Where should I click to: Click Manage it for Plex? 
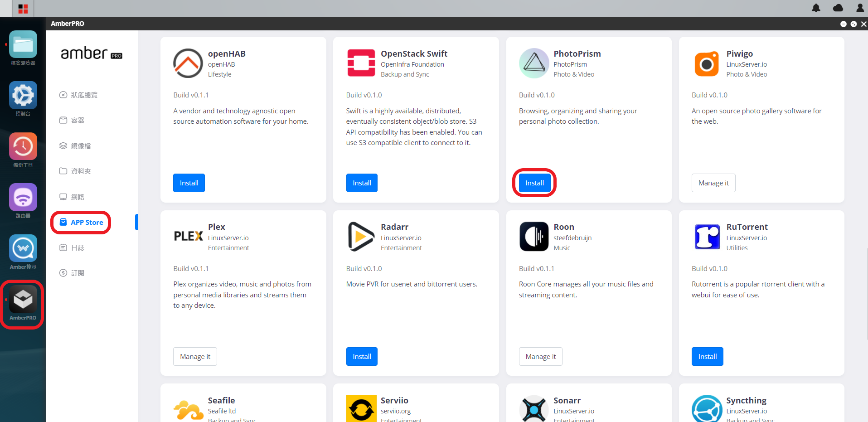(x=195, y=357)
